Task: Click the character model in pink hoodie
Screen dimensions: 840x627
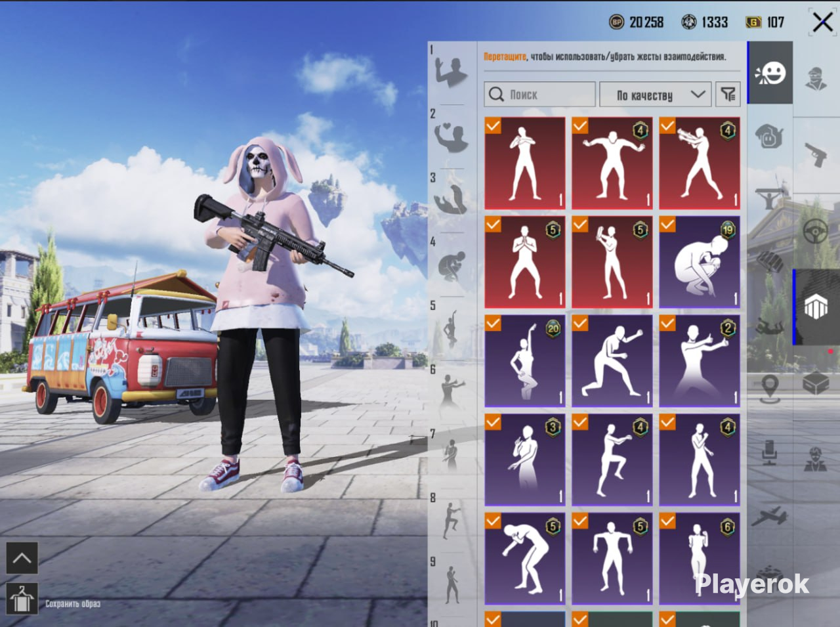Action: click(262, 315)
